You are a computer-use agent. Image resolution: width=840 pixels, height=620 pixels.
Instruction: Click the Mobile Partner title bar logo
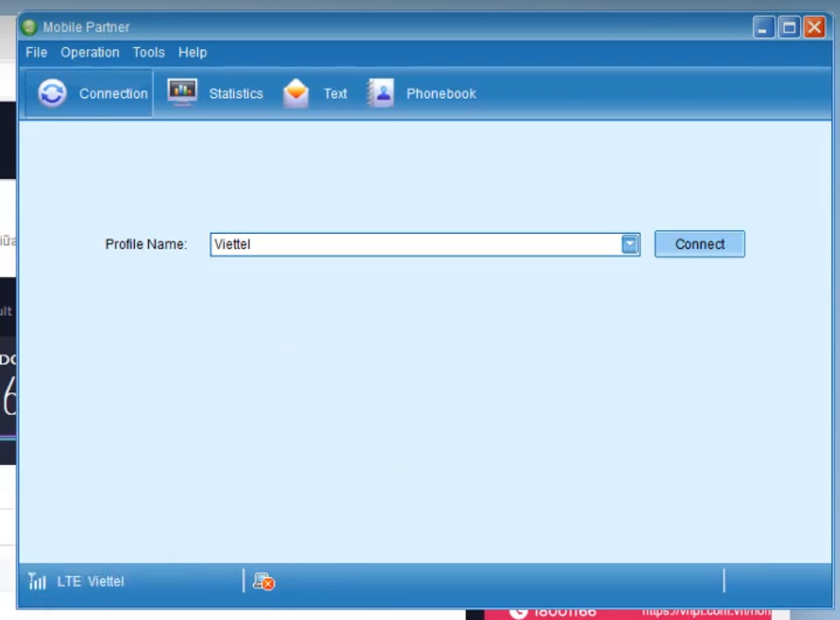(x=30, y=27)
